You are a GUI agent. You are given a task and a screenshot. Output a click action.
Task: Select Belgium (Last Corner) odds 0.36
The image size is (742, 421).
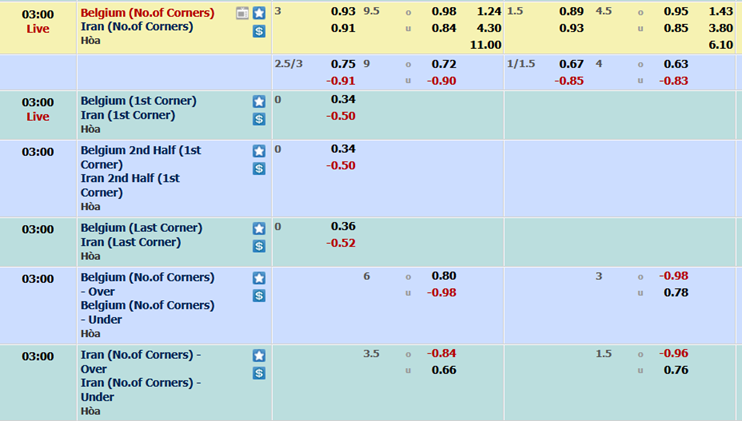[x=343, y=227]
